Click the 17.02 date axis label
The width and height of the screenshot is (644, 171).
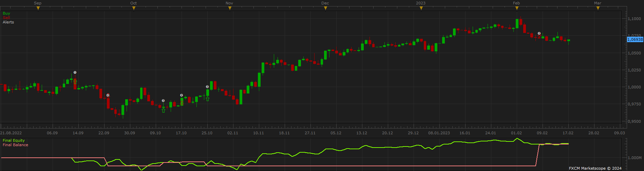(x=568, y=133)
